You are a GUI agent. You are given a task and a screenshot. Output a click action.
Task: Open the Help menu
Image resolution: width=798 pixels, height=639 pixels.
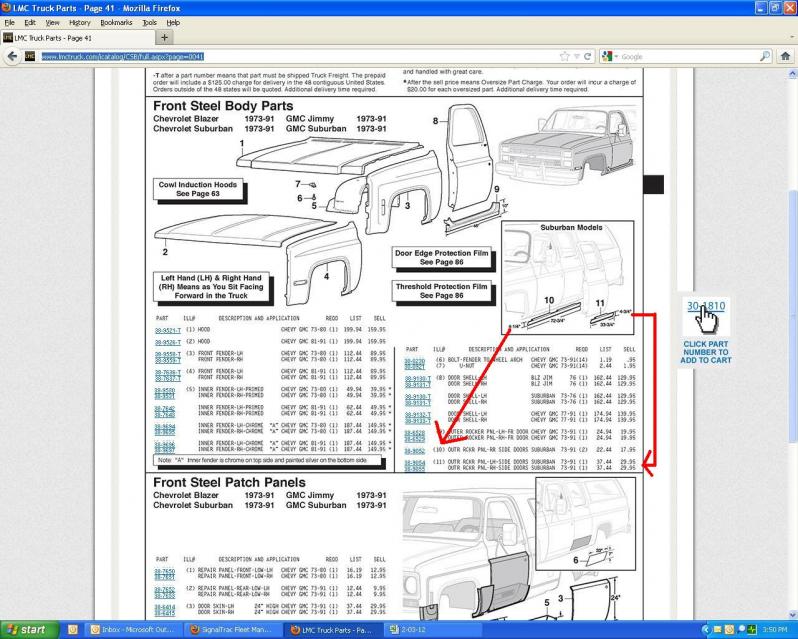tap(173, 23)
